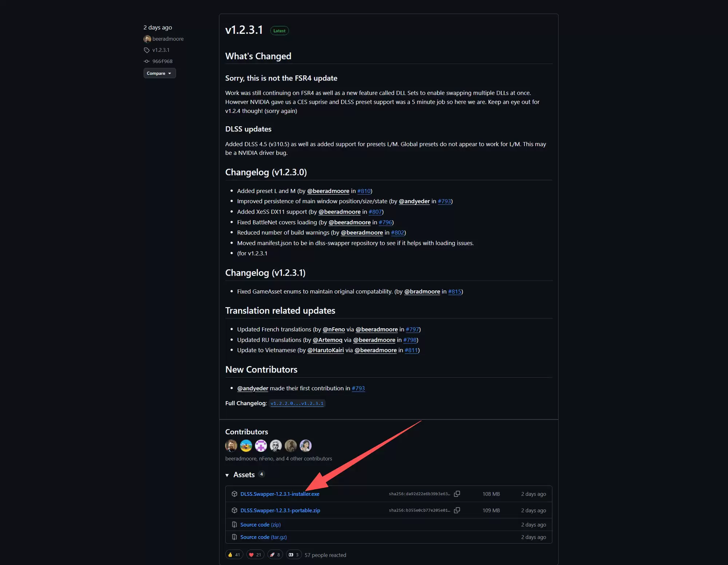728x565 pixels.
Task: Copy the portable.zip sha256 hash
Action: 457,510
